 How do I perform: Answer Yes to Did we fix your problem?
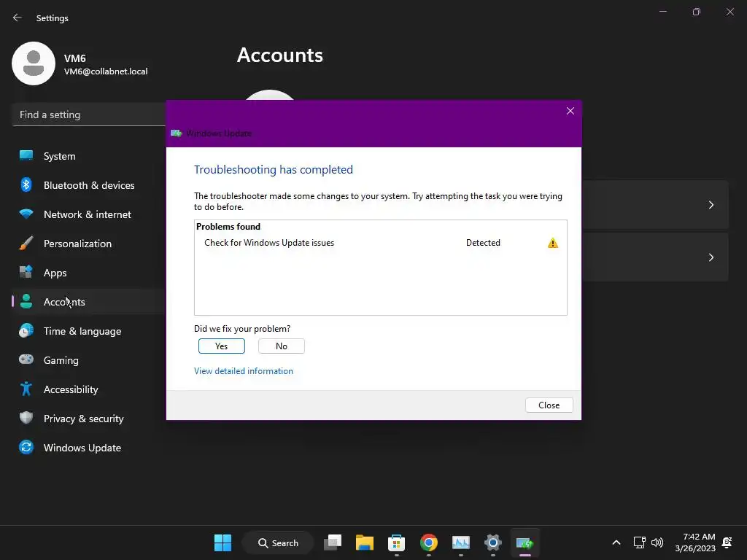pos(222,346)
